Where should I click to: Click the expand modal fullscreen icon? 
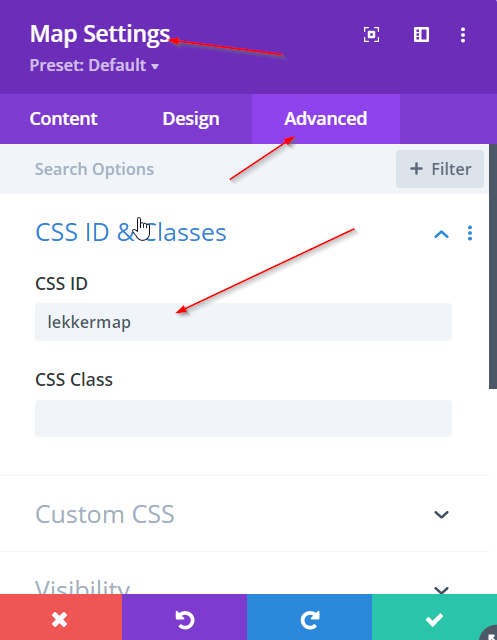[371, 35]
